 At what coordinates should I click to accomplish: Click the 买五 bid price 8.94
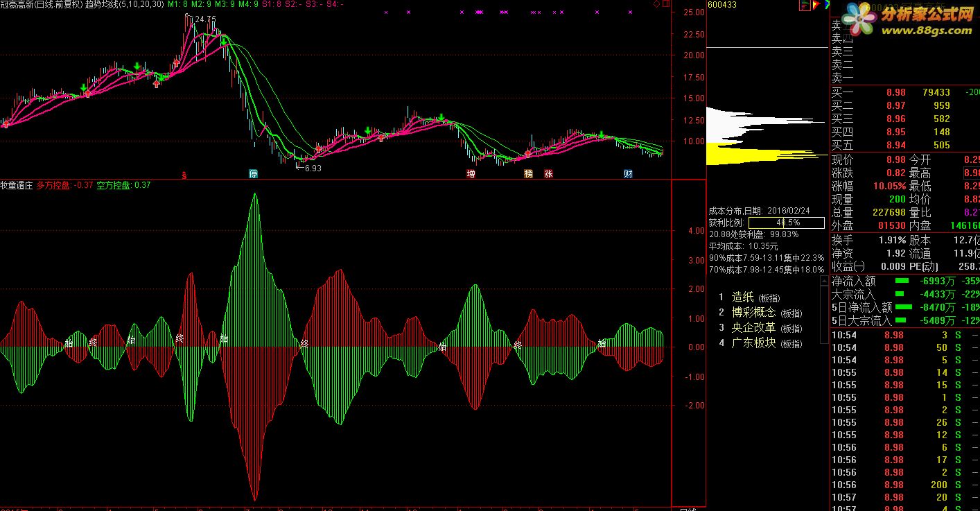coord(895,145)
